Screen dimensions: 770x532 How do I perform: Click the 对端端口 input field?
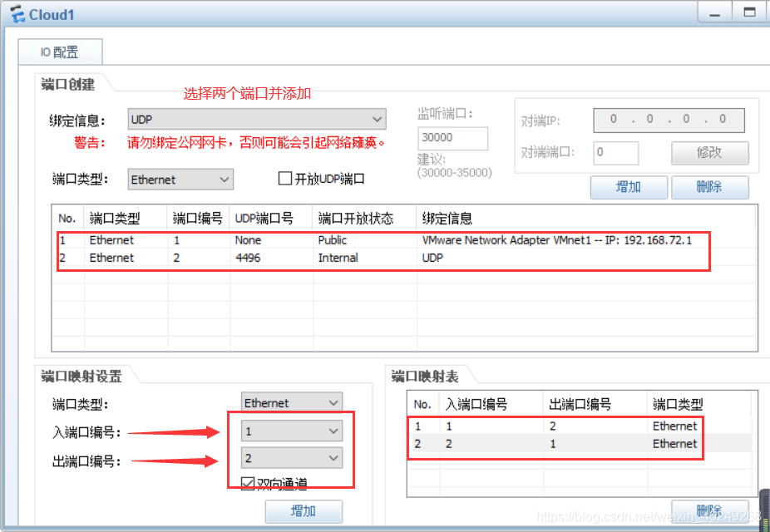pyautogui.click(x=616, y=153)
